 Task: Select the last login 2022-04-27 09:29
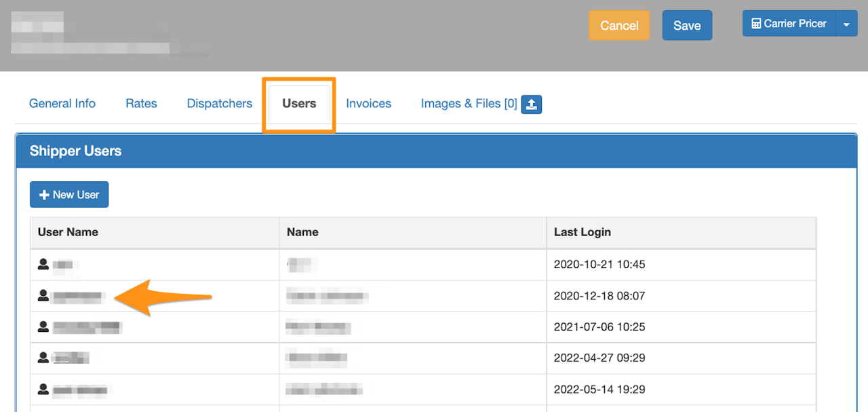point(599,358)
